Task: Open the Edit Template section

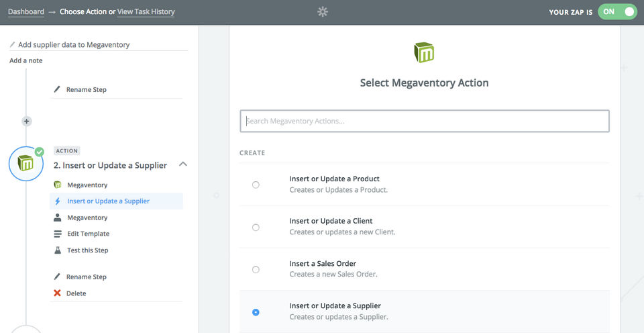Action: click(88, 234)
